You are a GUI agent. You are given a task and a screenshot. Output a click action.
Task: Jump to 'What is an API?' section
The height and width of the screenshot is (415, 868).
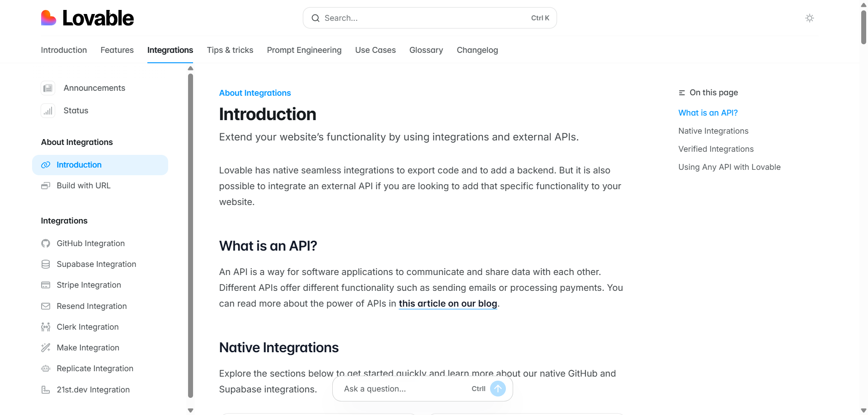708,113
